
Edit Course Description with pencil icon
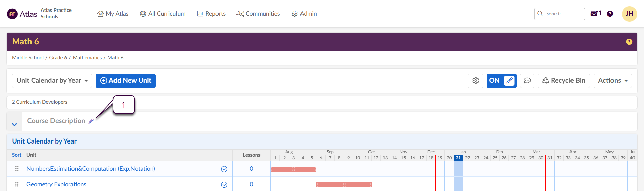[91, 121]
